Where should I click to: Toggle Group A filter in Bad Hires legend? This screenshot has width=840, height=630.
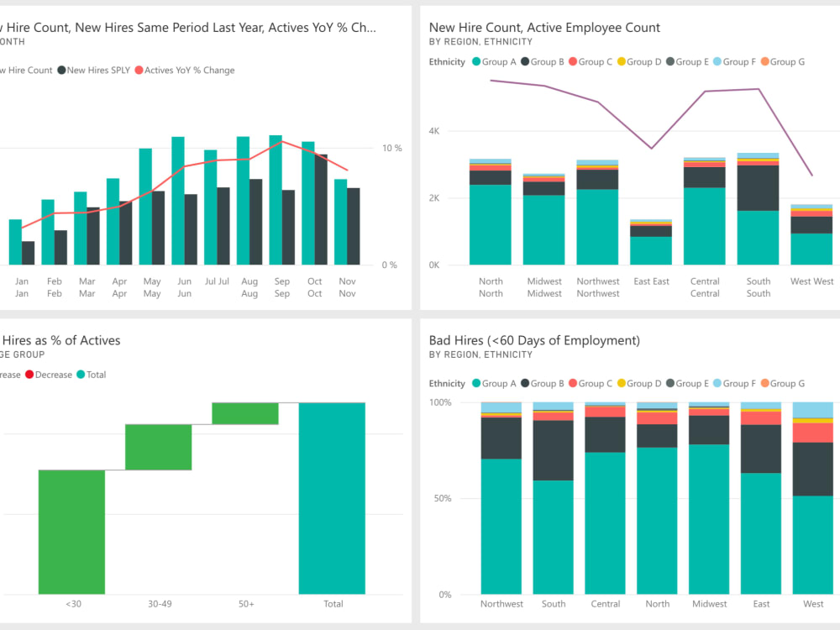click(x=475, y=383)
